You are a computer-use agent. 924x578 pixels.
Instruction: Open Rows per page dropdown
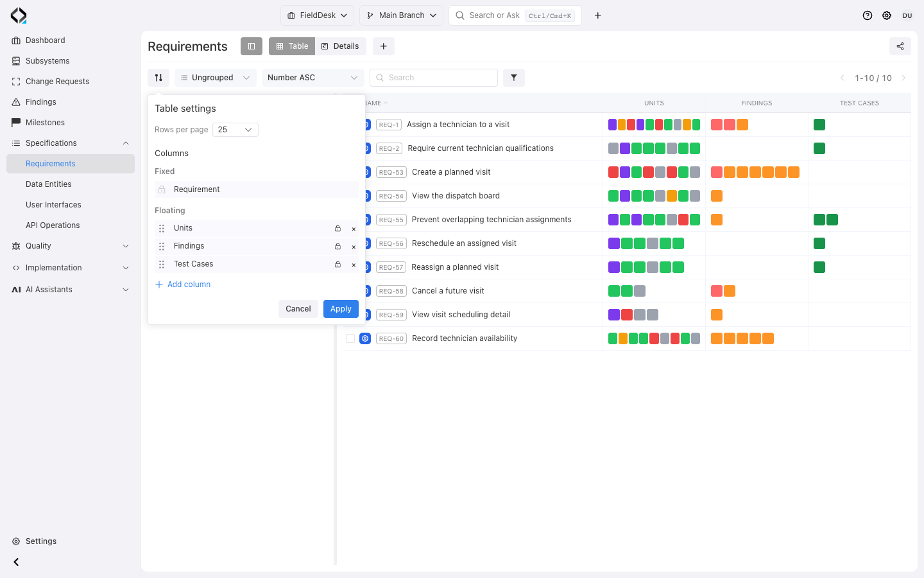tap(235, 130)
